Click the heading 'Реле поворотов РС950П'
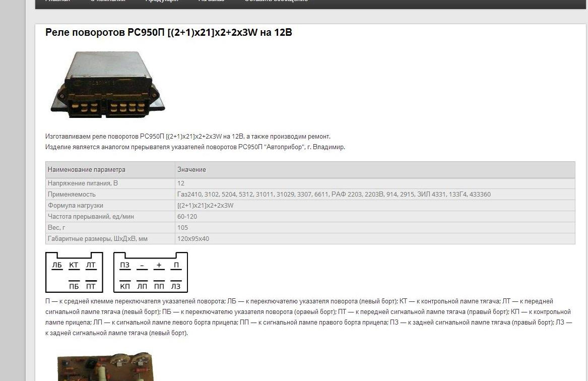Viewport: 588px width, 381px height. [168, 32]
